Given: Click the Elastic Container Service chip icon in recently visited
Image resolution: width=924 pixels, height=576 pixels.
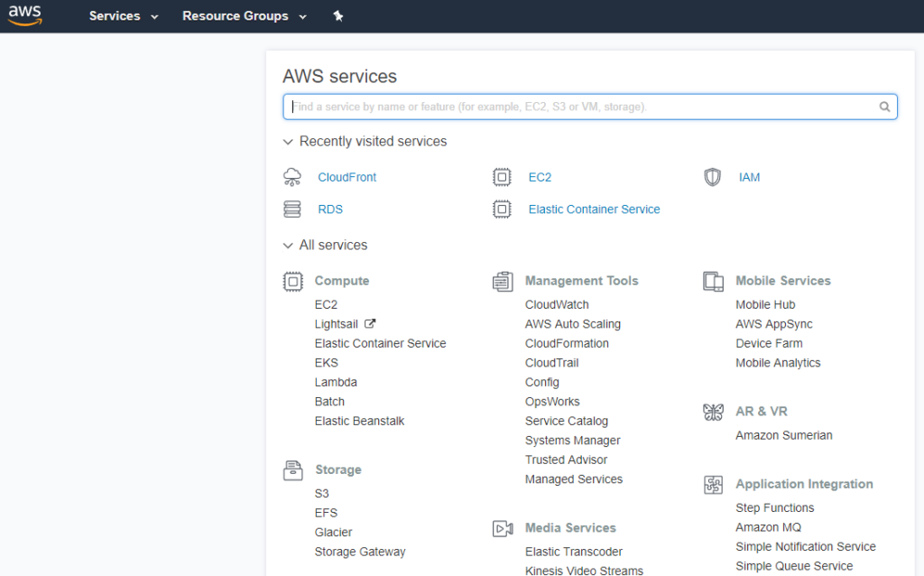Looking at the screenshot, I should tap(502, 209).
